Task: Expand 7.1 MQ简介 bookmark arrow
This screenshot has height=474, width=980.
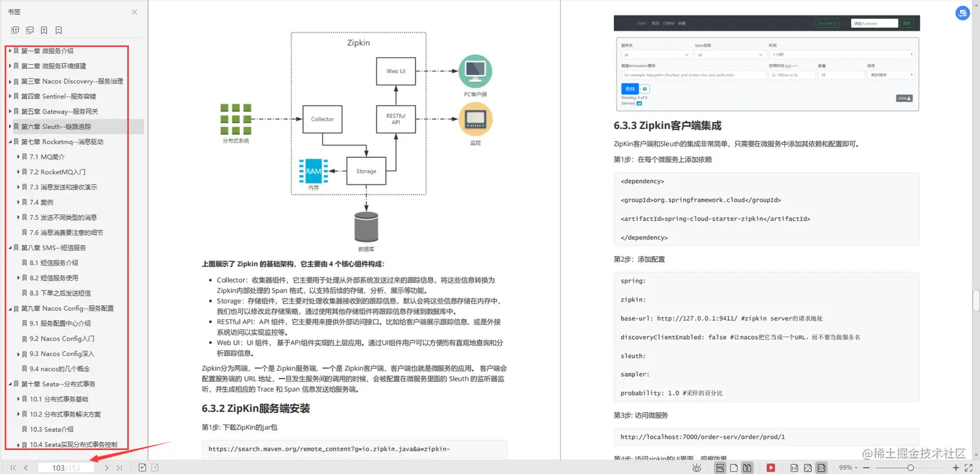Action: 18,157
